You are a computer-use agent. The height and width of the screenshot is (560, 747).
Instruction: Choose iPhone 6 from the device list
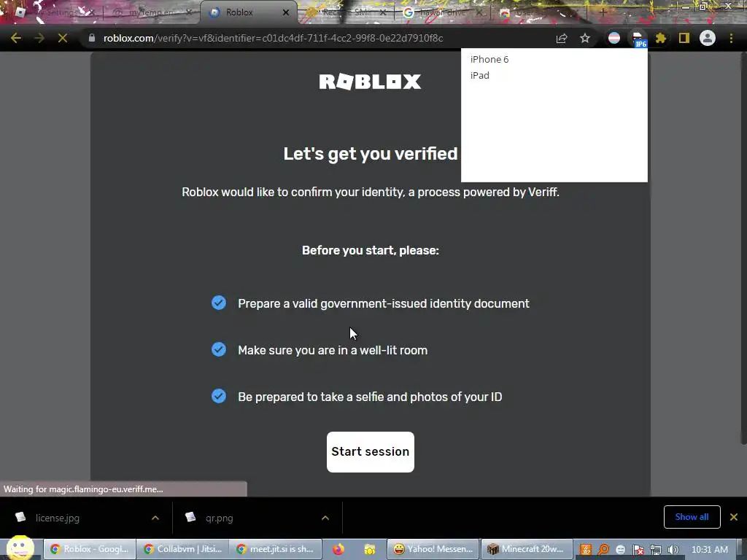point(489,60)
